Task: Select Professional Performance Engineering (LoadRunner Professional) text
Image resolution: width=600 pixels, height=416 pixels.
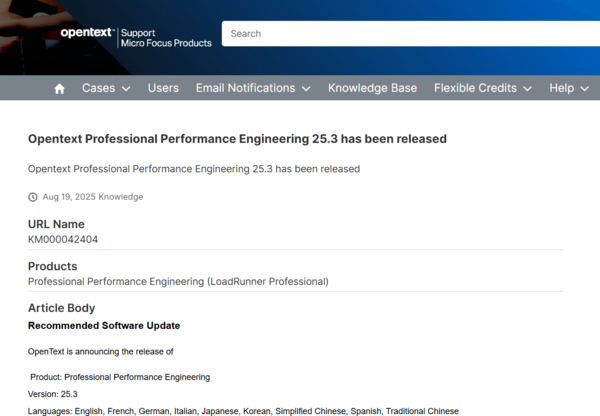Action: (178, 282)
